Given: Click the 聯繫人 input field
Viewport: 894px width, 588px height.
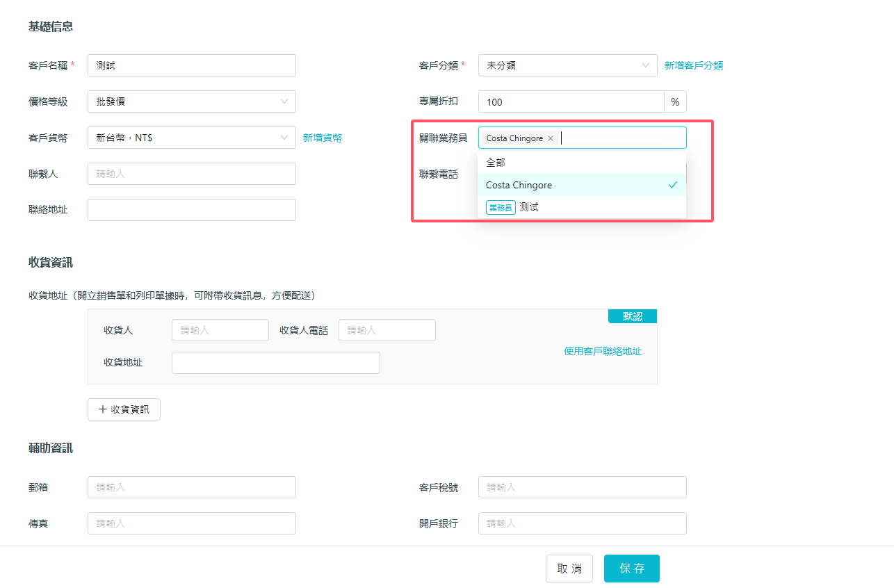Looking at the screenshot, I should (x=191, y=174).
